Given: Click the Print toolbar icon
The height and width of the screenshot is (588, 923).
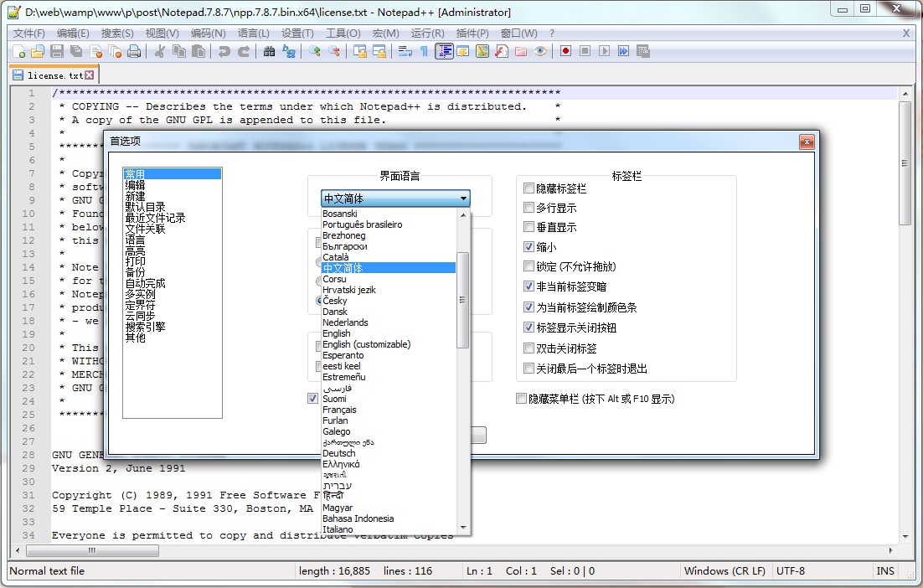Looking at the screenshot, I should [x=134, y=52].
